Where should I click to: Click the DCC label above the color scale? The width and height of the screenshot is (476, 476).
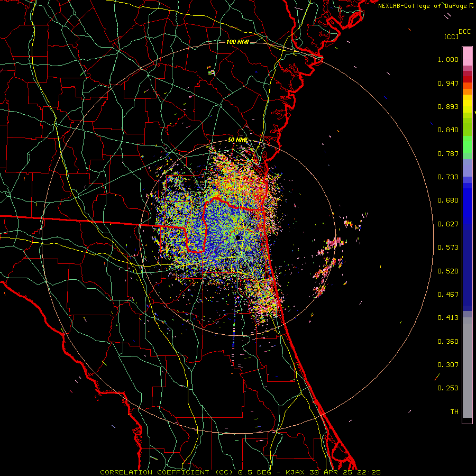click(x=464, y=32)
